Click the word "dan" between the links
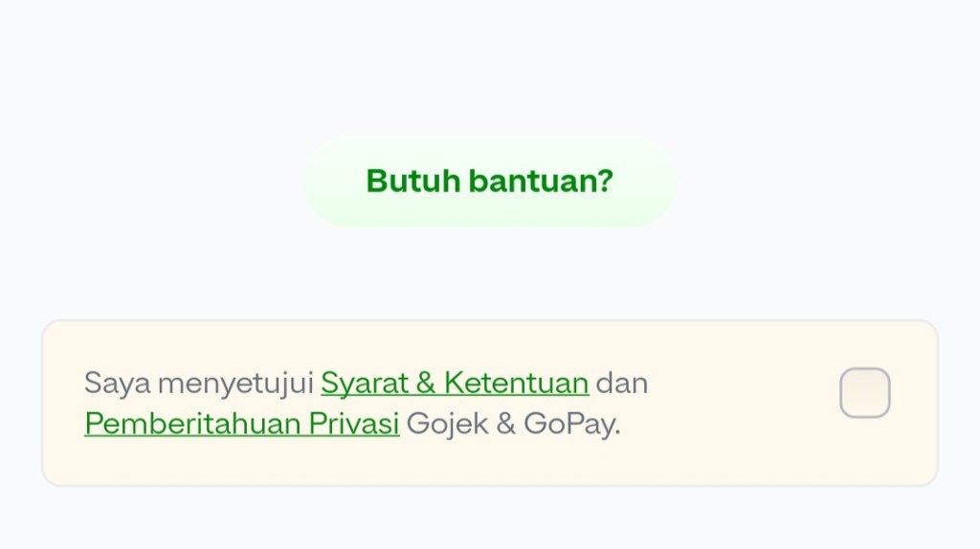This screenshot has width=980, height=549. (622, 384)
